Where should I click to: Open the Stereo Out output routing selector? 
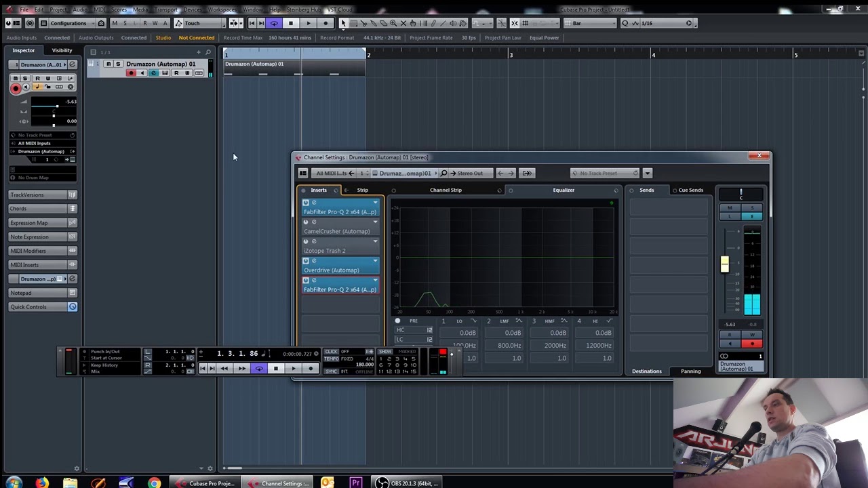[x=470, y=173]
